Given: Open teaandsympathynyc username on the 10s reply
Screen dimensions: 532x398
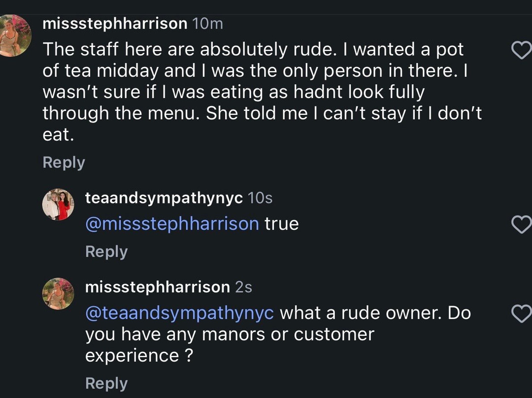Looking at the screenshot, I should [164, 198].
